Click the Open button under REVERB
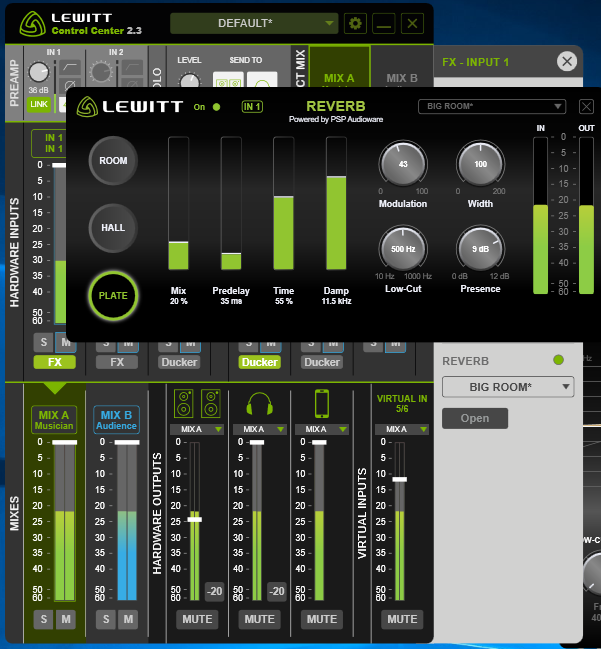 tap(475, 418)
